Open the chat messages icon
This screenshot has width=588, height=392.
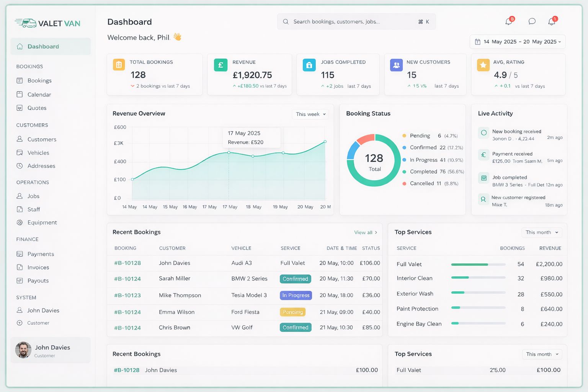pyautogui.click(x=532, y=21)
